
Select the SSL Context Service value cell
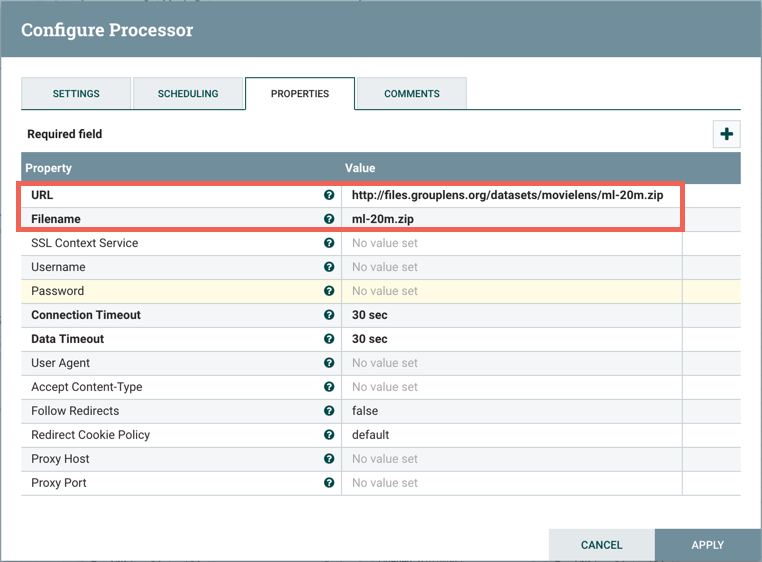tap(507, 243)
